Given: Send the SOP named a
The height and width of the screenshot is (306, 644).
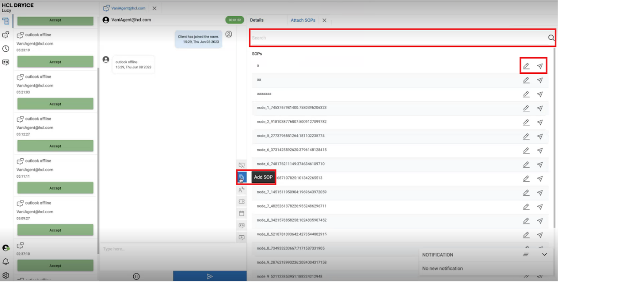Looking at the screenshot, I should tap(540, 66).
